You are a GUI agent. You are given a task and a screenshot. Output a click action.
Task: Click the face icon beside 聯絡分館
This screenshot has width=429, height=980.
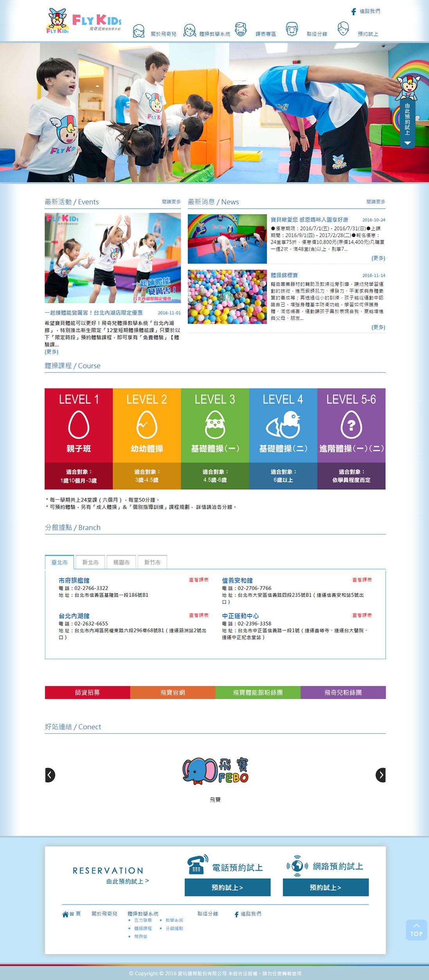(291, 29)
